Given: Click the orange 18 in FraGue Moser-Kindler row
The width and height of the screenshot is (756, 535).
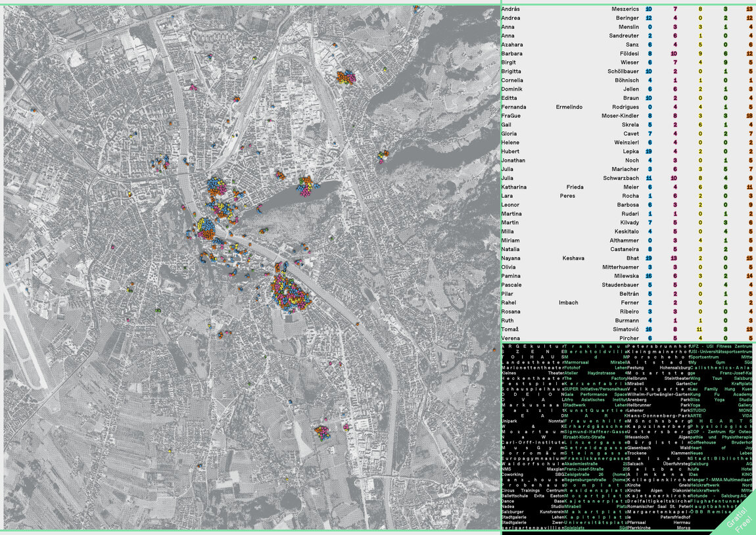Looking at the screenshot, I should (749, 116).
